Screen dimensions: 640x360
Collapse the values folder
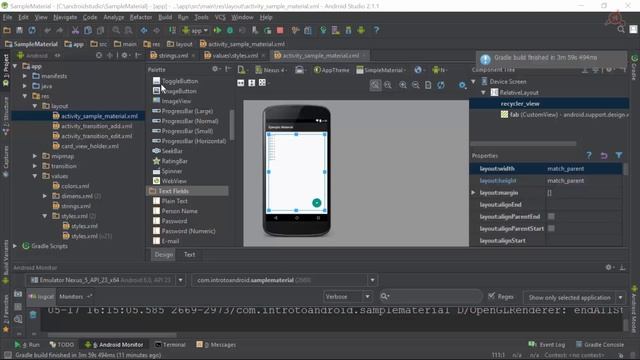(35, 176)
